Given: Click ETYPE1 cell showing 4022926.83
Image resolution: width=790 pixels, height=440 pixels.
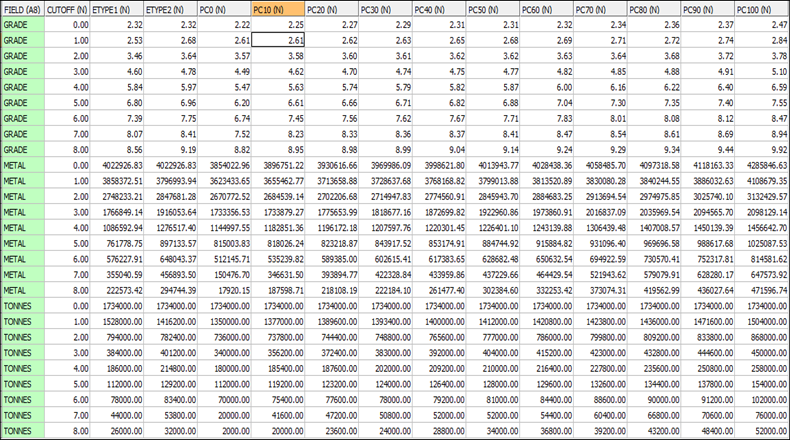Looking at the screenshot, I should [116, 165].
